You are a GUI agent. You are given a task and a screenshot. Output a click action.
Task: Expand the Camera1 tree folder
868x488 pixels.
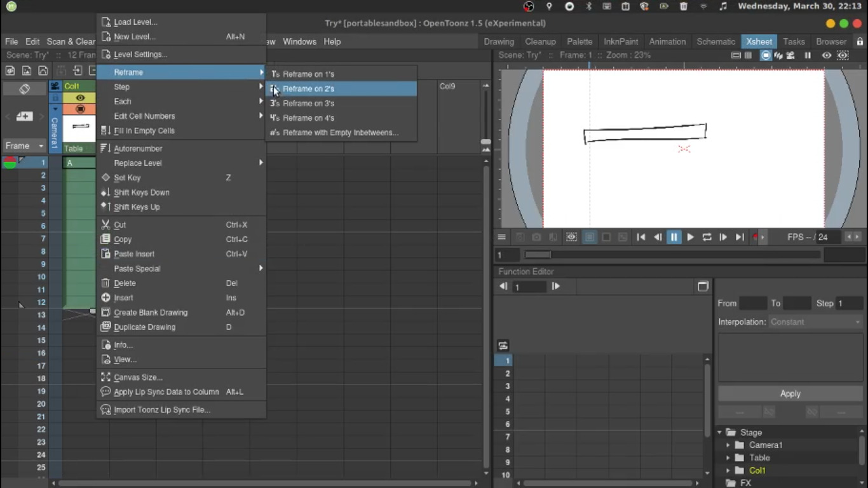click(x=728, y=445)
